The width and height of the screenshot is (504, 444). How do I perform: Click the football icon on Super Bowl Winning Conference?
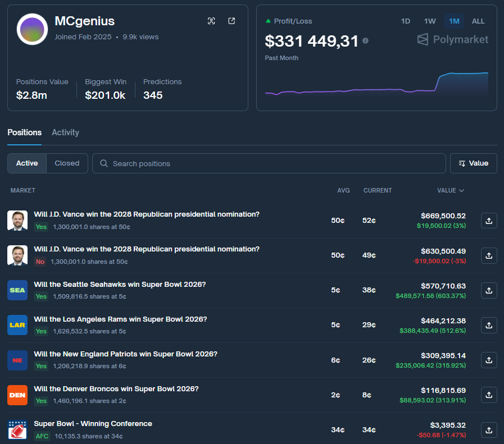(17, 429)
